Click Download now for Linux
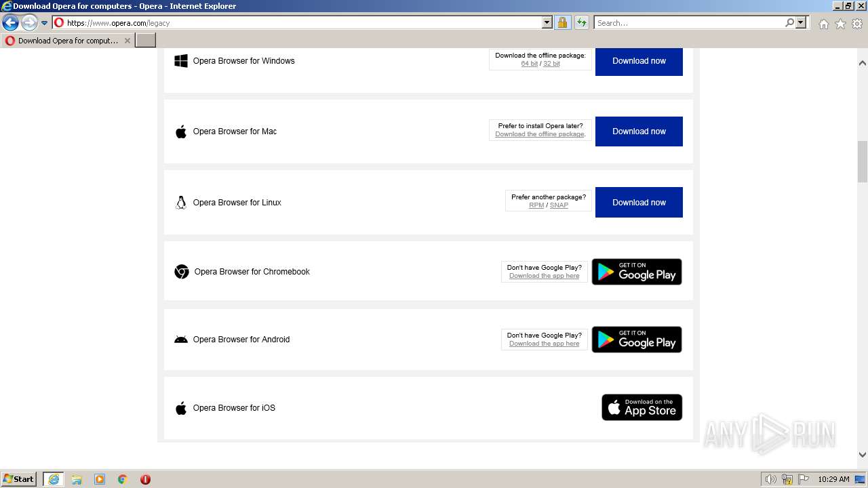The image size is (868, 488). (x=639, y=203)
